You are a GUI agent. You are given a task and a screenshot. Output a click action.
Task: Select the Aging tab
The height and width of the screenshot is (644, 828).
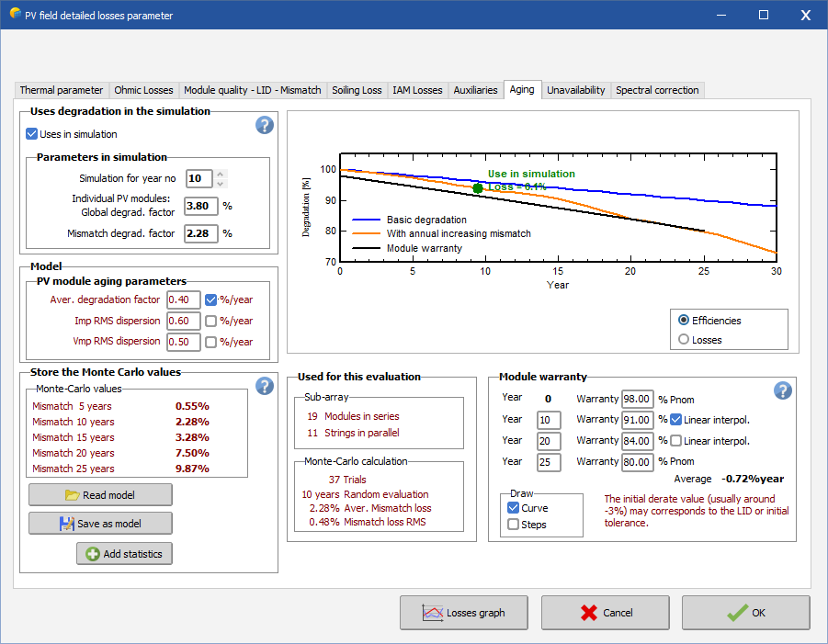522,89
